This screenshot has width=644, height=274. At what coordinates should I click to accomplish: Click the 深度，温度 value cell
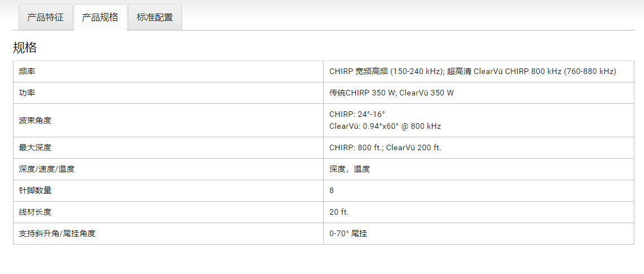[350, 169]
